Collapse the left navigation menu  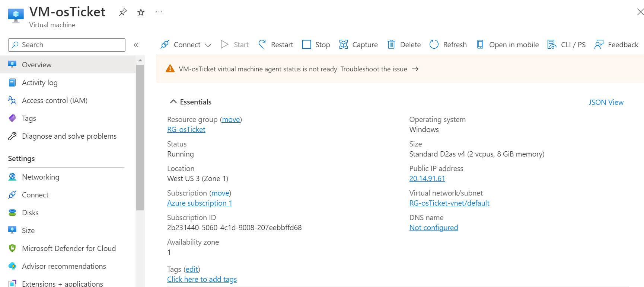point(136,45)
